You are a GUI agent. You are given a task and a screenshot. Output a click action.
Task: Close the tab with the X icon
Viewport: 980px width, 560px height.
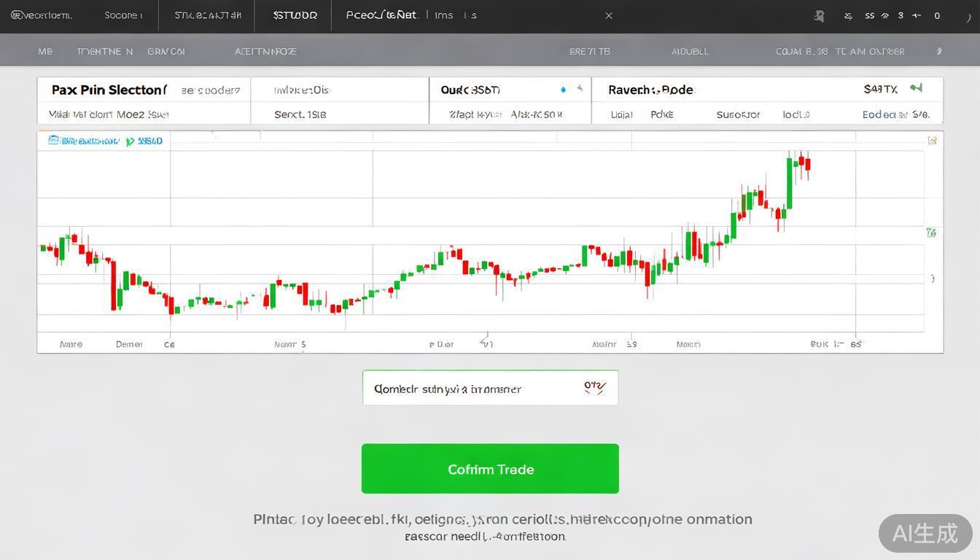pos(609,15)
